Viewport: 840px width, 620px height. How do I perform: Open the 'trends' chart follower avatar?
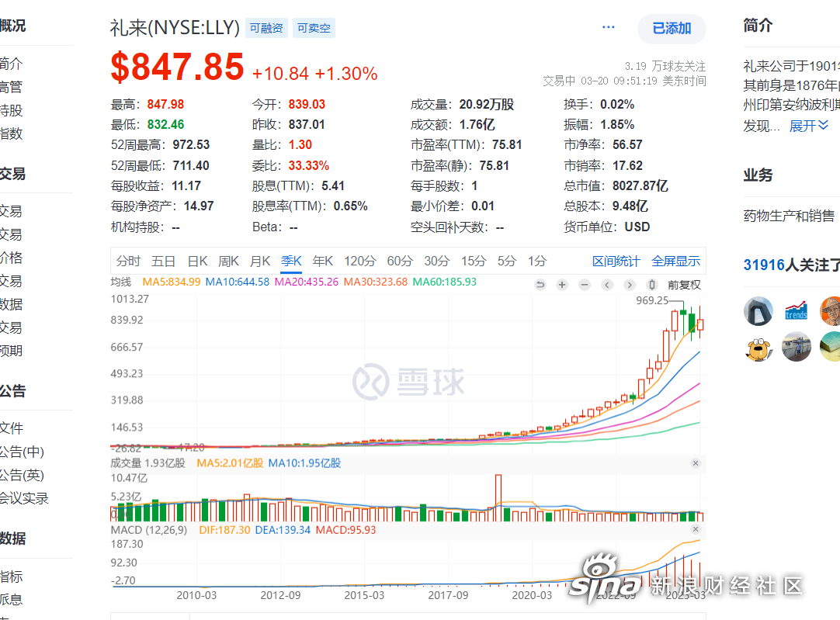[796, 311]
